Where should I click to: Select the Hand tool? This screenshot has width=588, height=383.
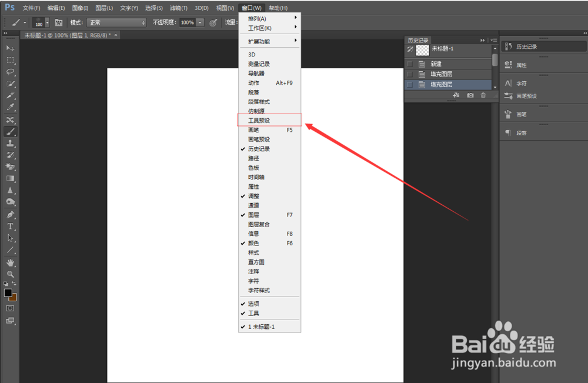point(10,262)
